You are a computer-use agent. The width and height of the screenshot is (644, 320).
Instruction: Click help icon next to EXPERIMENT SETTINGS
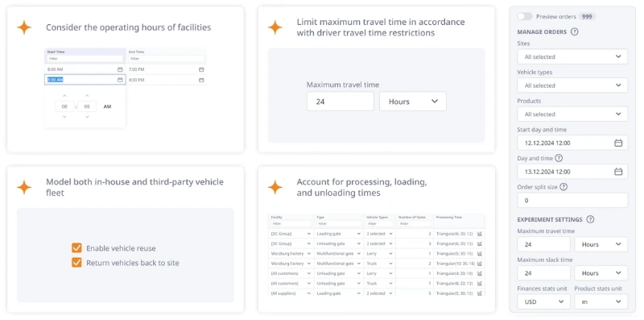(590, 219)
